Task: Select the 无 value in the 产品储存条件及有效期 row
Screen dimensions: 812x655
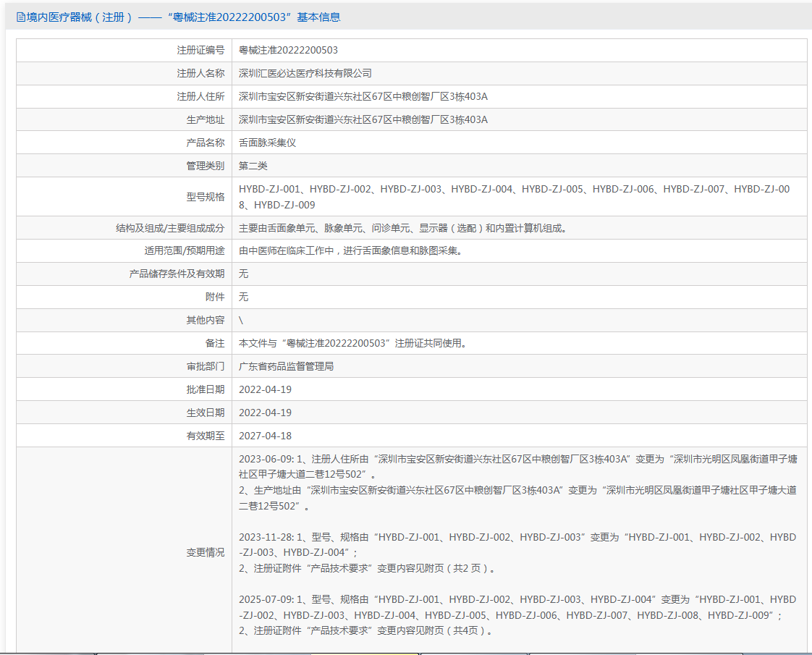Action: coord(243,274)
